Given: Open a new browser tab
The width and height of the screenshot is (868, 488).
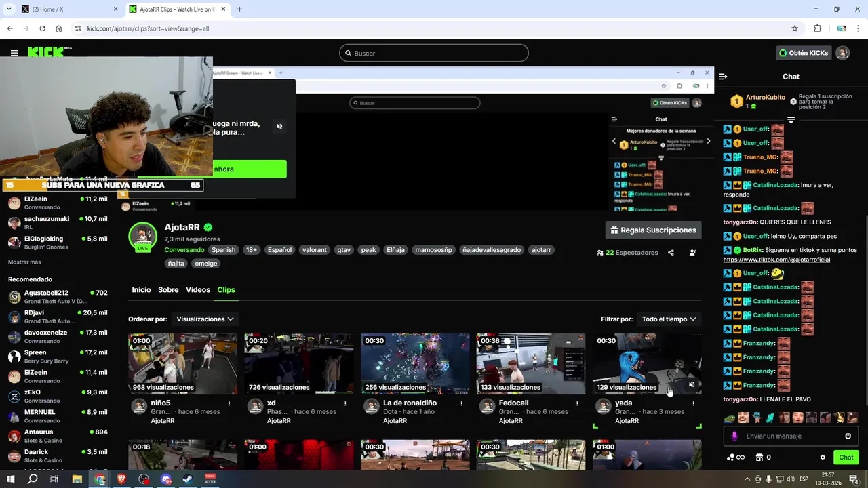Looking at the screenshot, I should coord(239,9).
